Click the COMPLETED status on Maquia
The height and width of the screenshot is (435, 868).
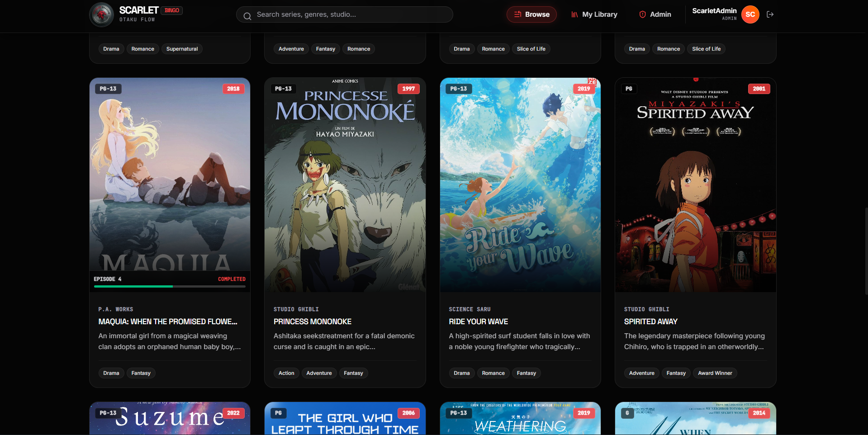click(x=232, y=279)
